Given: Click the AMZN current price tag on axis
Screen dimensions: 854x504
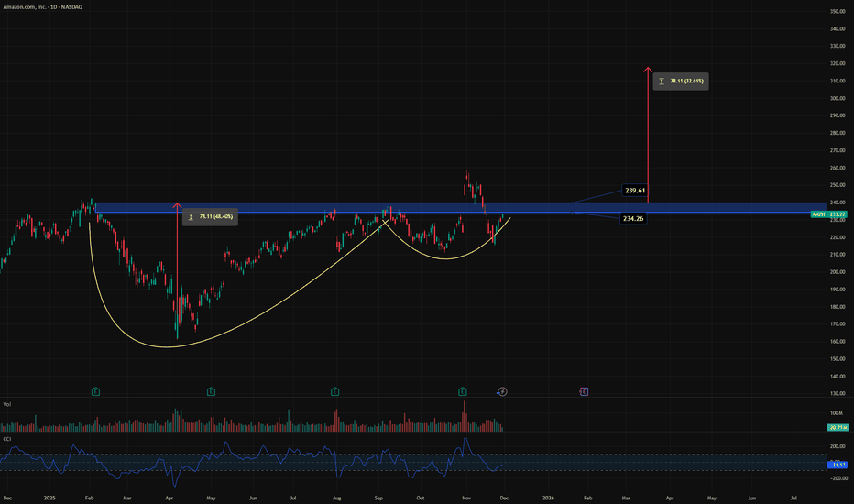Looking at the screenshot, I should coord(832,214).
